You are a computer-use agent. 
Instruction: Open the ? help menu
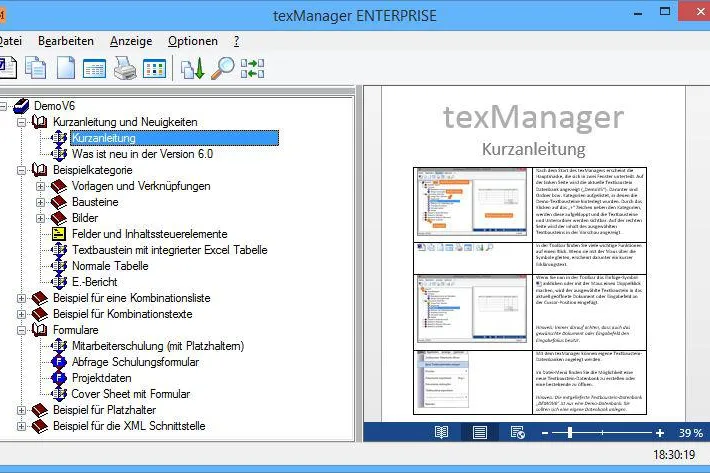point(236,41)
